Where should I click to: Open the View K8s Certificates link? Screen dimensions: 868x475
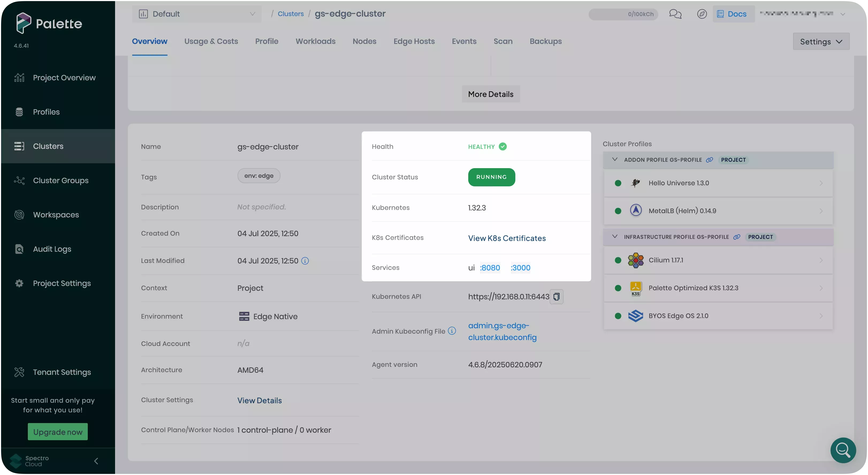(507, 238)
